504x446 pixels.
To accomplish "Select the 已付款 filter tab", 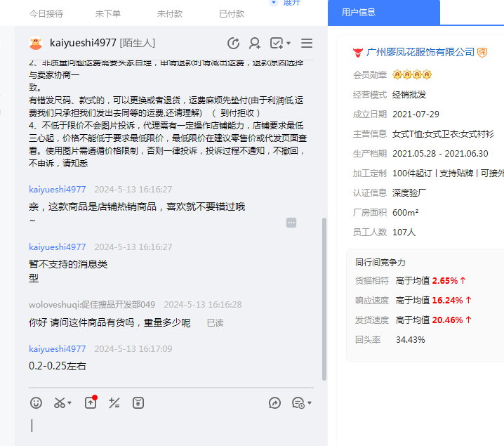I will tap(232, 13).
